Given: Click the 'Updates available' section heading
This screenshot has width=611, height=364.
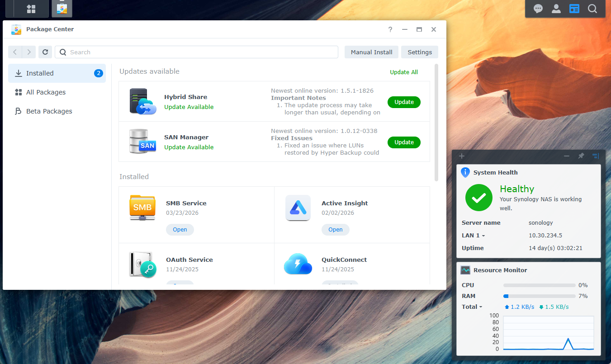Looking at the screenshot, I should (149, 71).
